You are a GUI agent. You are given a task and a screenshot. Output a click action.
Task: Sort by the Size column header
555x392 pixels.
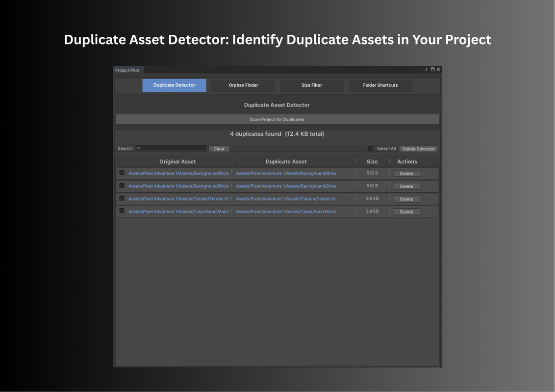[x=372, y=162]
